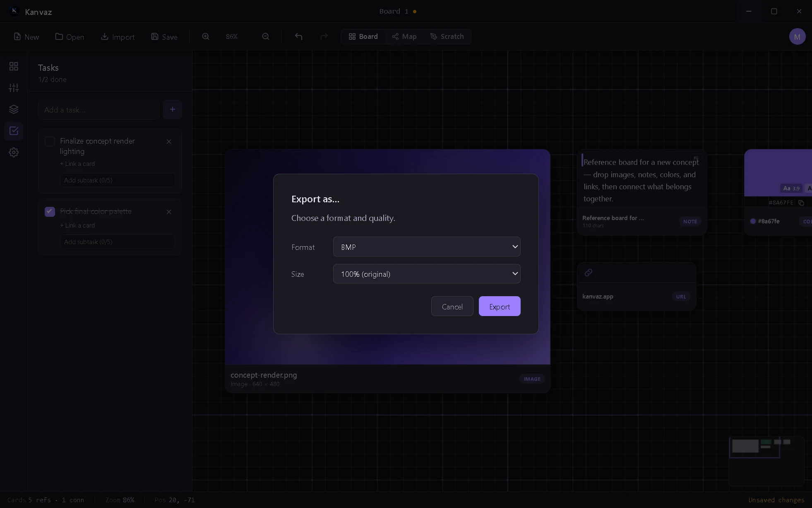Open the Size dropdown showing 100% (original)

click(x=427, y=273)
